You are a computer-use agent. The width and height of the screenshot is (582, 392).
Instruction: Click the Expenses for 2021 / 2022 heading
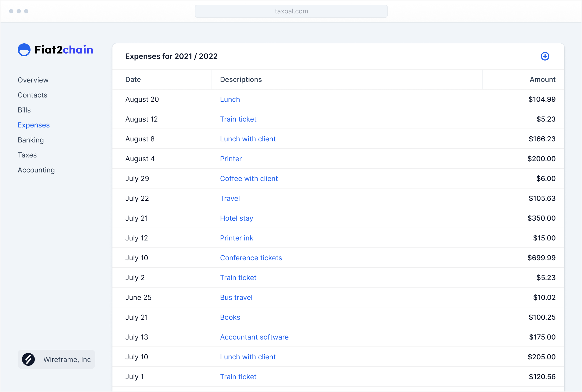(x=171, y=56)
